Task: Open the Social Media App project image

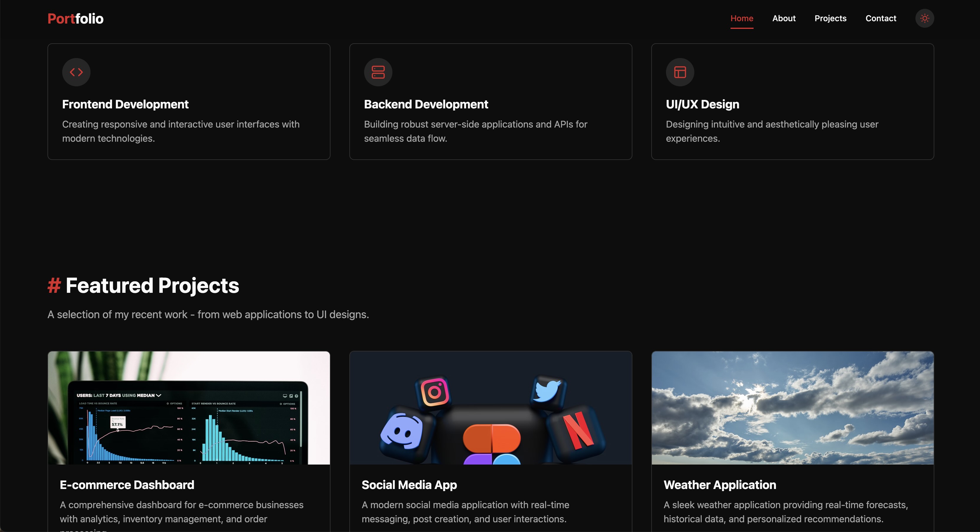Action: point(491,408)
